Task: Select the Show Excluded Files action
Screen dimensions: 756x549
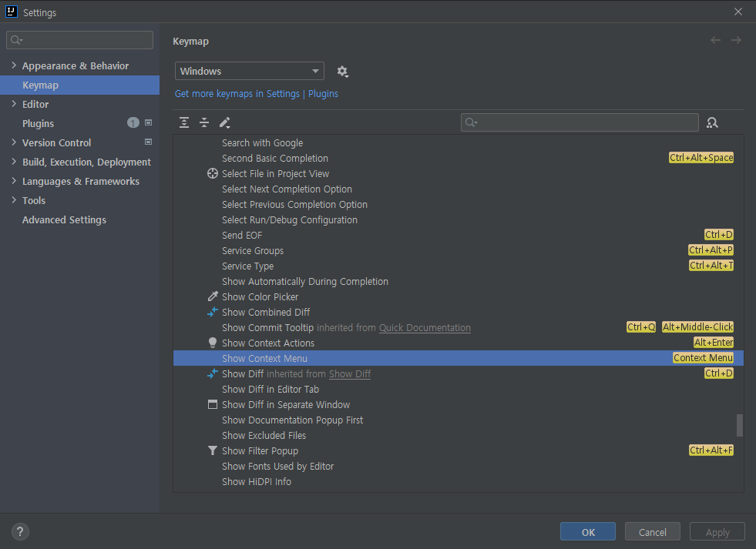Action: 458,436
